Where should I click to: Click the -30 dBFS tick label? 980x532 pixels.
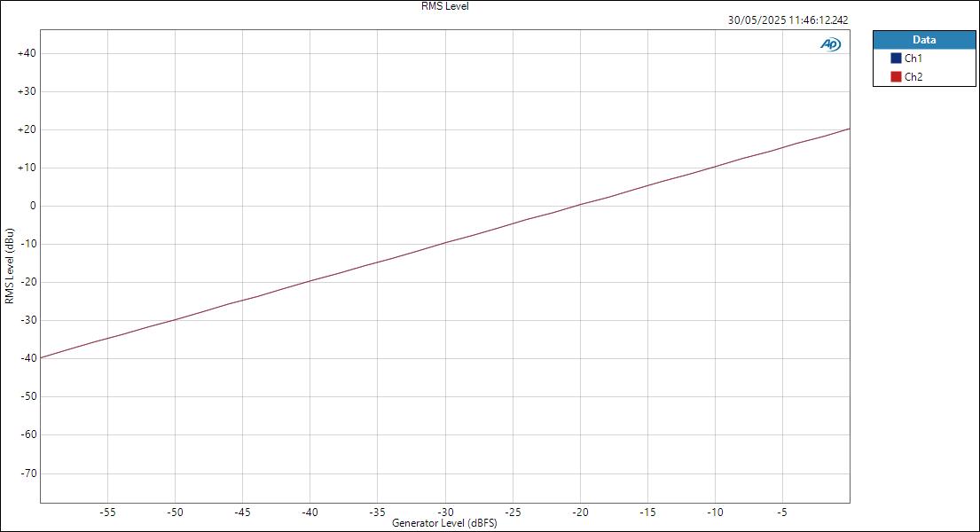coord(446,512)
